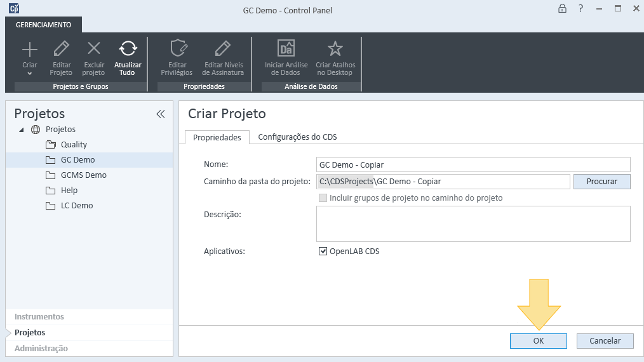Click Editar Projeto pencil icon
This screenshot has width=644, height=362.
[61, 49]
